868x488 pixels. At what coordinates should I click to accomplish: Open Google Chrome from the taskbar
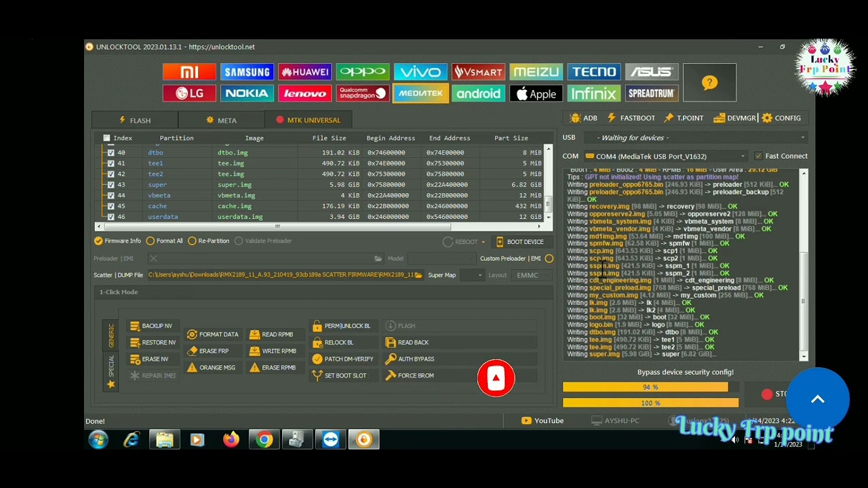point(264,440)
